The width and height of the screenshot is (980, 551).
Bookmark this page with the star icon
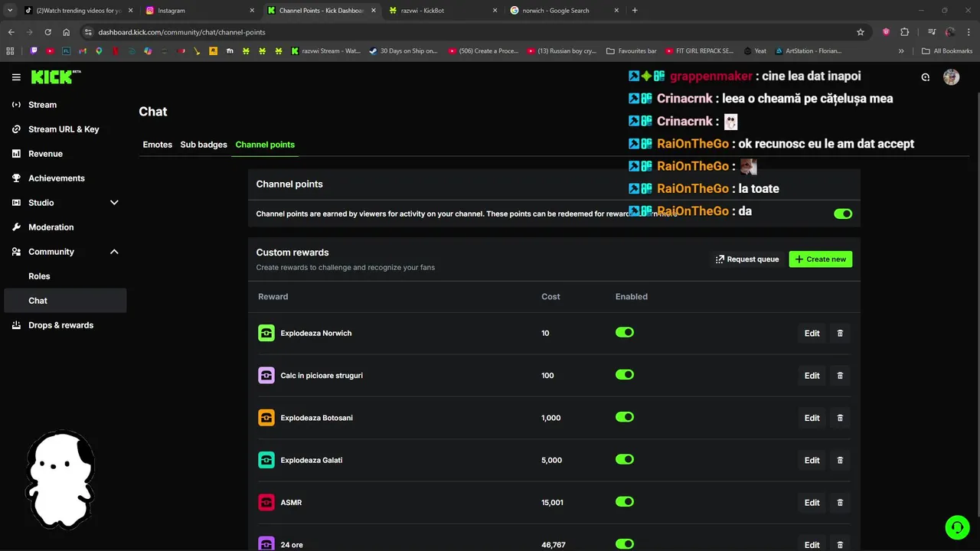(x=861, y=32)
